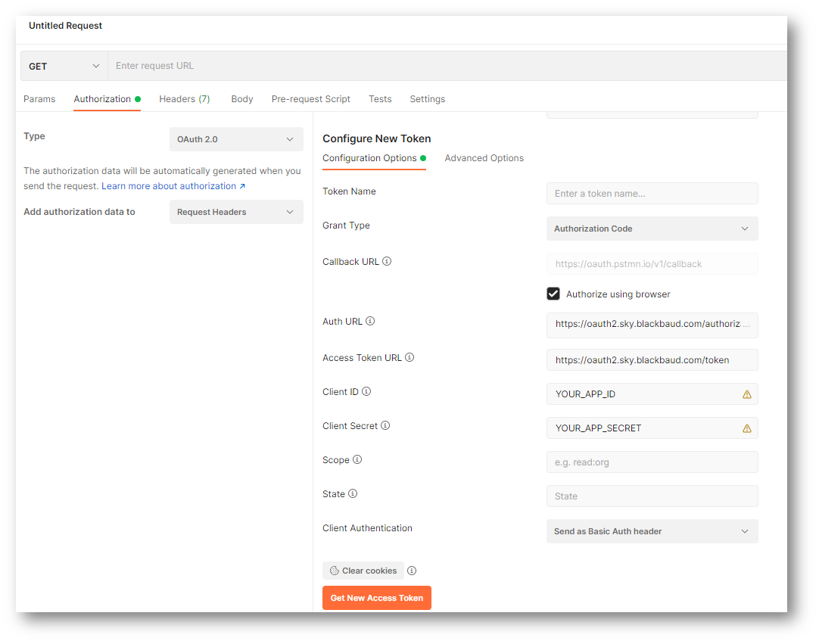Viewport: 819px width, 644px height.
Task: Open the Settings tab
Action: pos(427,98)
